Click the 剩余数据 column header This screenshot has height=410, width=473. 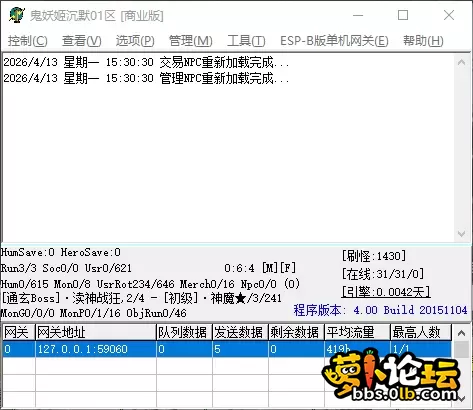click(296, 332)
